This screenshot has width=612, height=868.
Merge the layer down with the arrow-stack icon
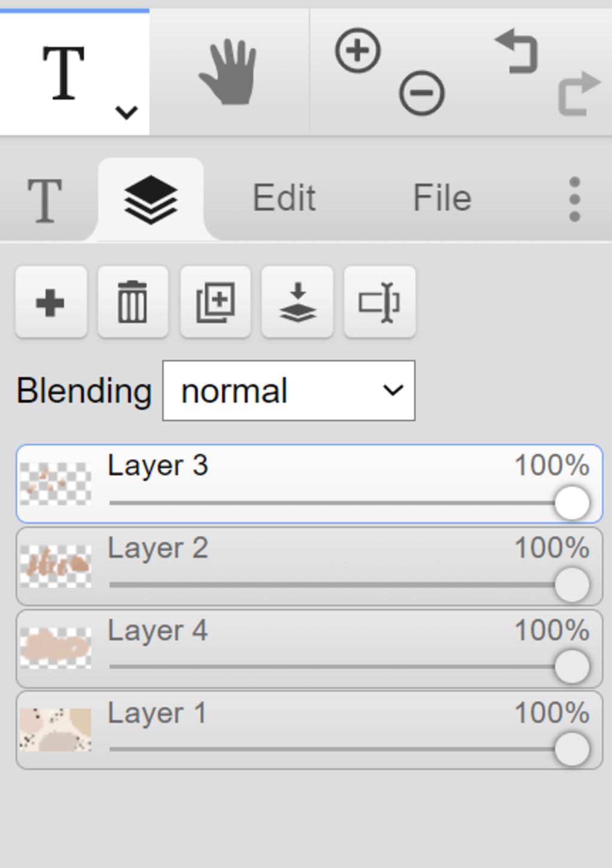[298, 302]
